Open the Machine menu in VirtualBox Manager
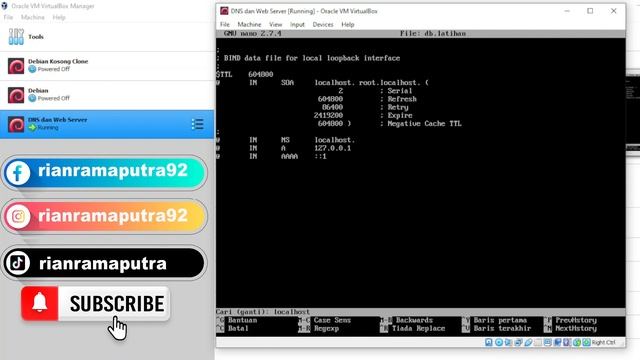This screenshot has height=360, width=640. 33,17
